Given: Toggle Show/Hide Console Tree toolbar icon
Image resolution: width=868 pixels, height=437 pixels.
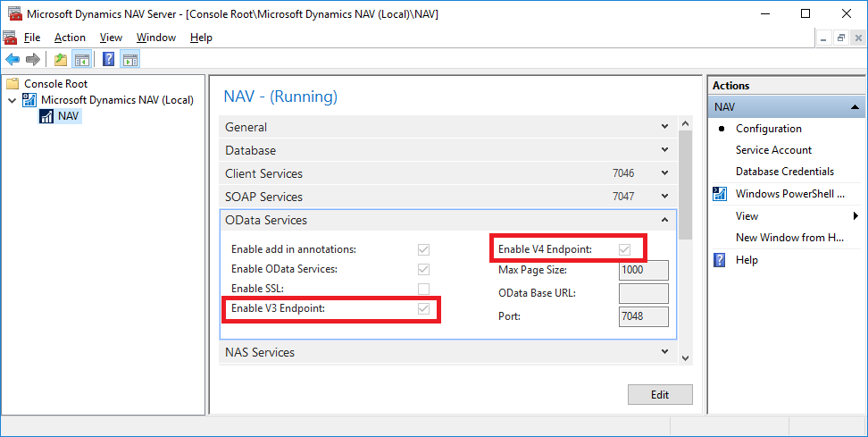Looking at the screenshot, I should pyautogui.click(x=82, y=59).
